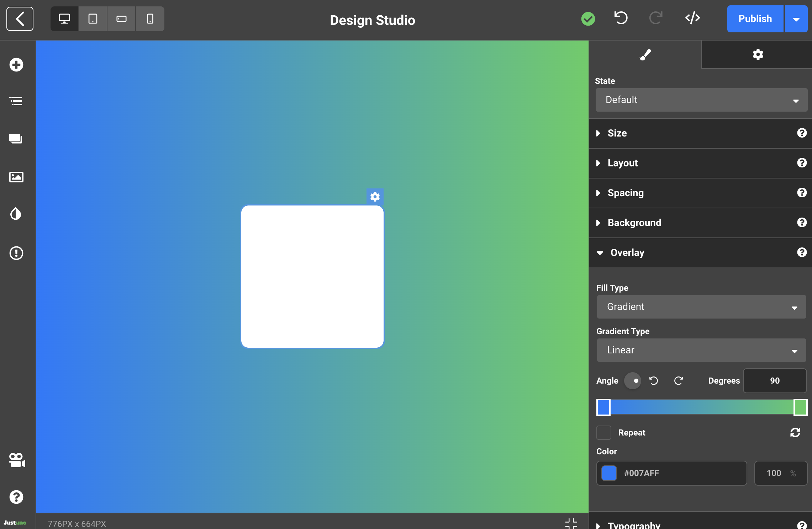Click the Publish button
Image resolution: width=812 pixels, height=529 pixels.
coord(755,19)
